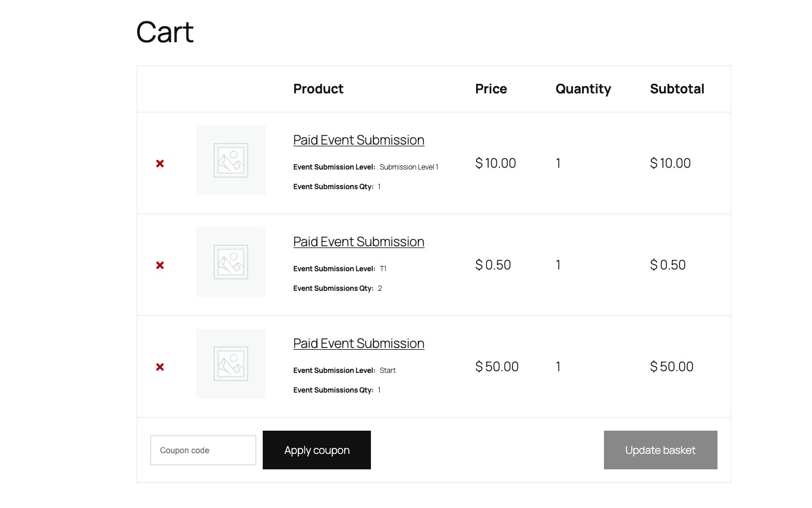Select the Quantity column header
The height and width of the screenshot is (508, 812).
click(x=583, y=89)
